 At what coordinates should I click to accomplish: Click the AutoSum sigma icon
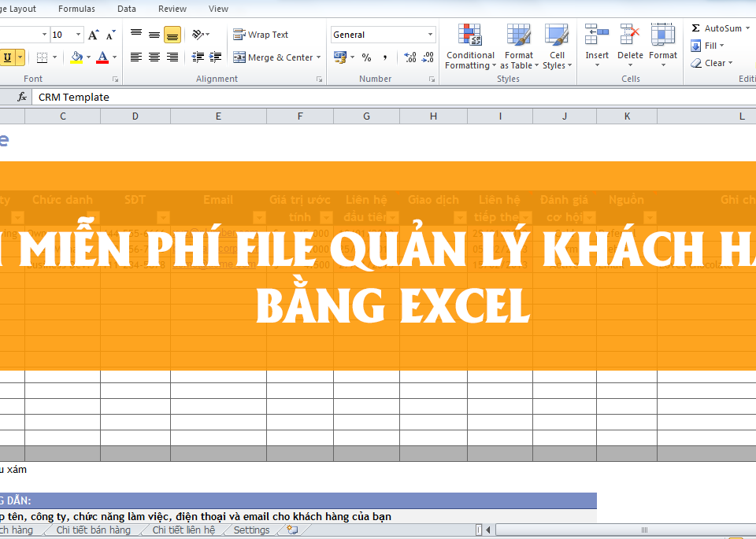point(695,28)
